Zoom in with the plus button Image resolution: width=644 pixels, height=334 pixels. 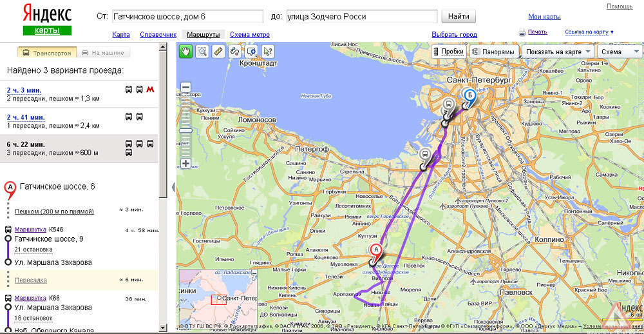pos(185,163)
